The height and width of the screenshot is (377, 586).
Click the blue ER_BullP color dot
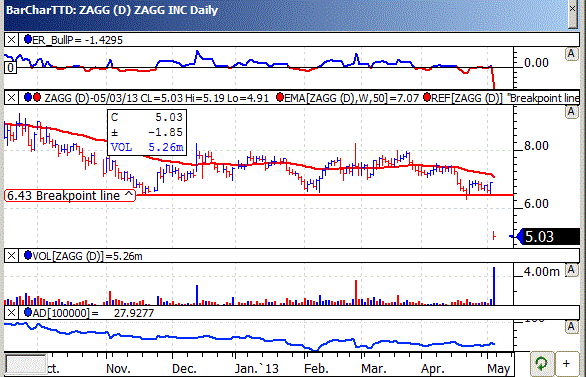pyautogui.click(x=28, y=39)
